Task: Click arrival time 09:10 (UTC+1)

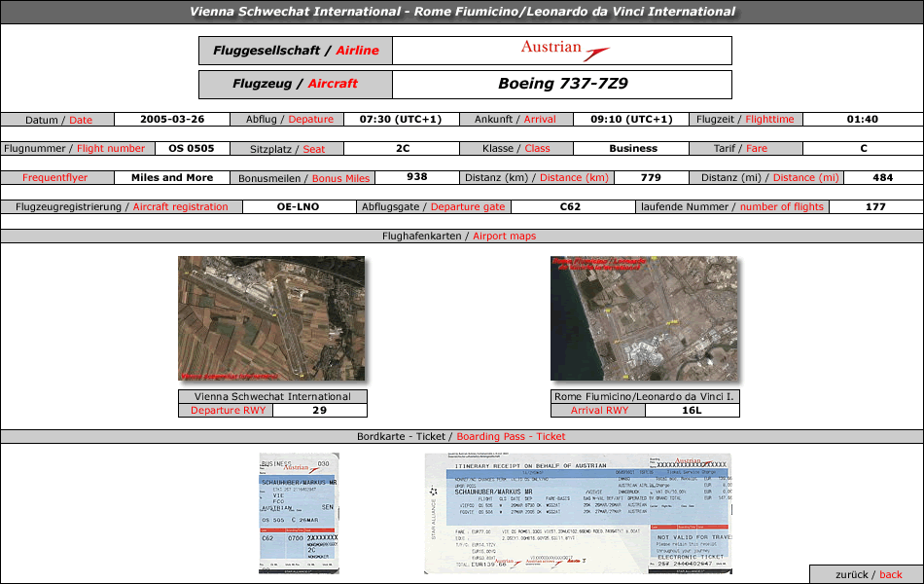Action: 631,119
